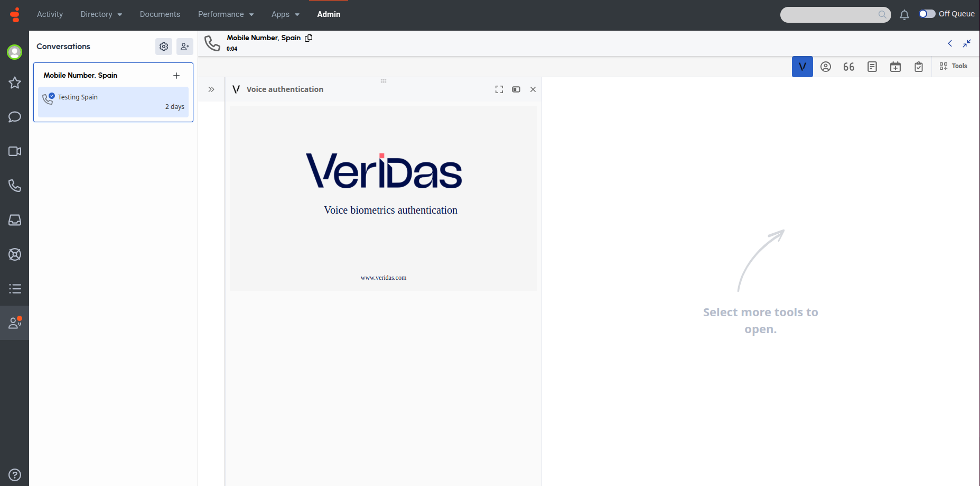Click the 'Voice biometrics authentication' text
The width and height of the screenshot is (980, 486).
click(391, 210)
